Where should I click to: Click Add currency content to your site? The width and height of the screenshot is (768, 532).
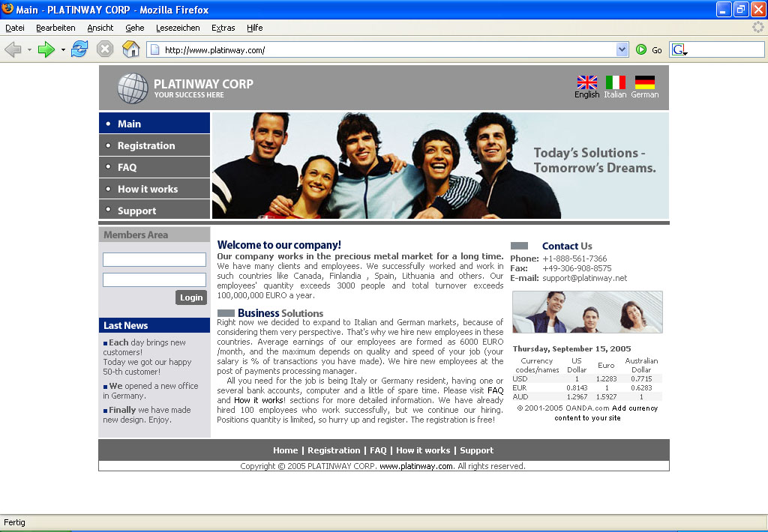pyautogui.click(x=606, y=413)
